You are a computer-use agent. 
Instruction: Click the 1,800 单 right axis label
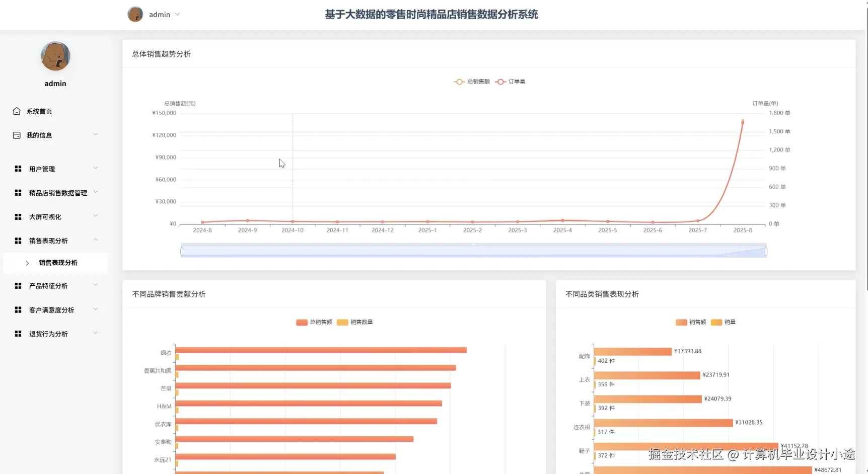779,113
